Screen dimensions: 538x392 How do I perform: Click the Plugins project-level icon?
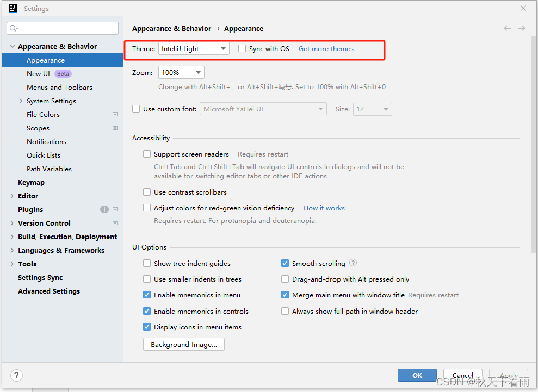(x=115, y=209)
